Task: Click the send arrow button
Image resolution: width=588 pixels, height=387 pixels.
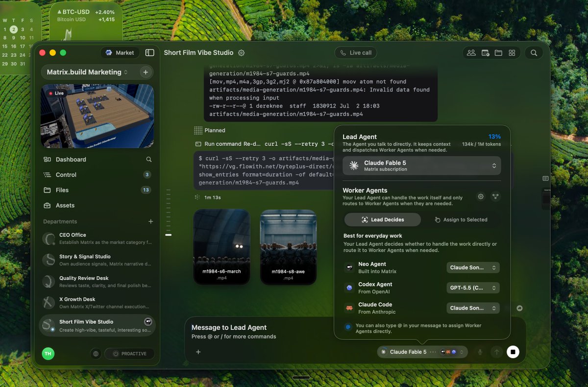Action: (x=496, y=352)
